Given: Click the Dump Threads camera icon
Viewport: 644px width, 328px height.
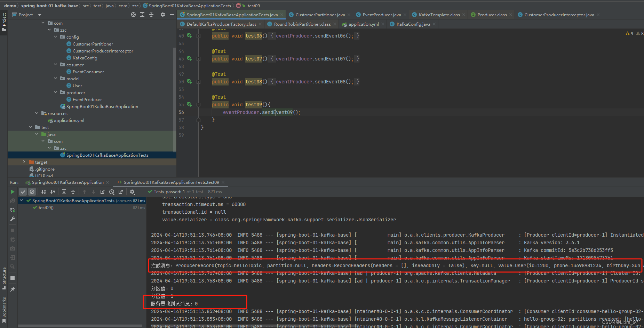Looking at the screenshot, I should (x=13, y=248).
